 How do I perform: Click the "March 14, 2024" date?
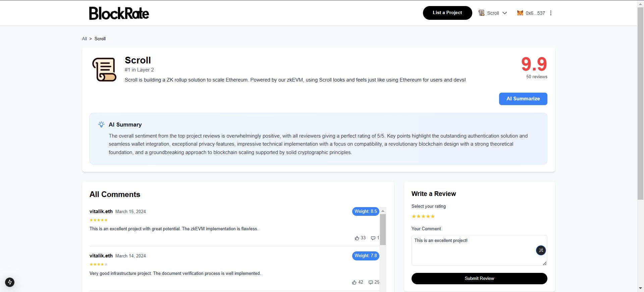(x=130, y=256)
